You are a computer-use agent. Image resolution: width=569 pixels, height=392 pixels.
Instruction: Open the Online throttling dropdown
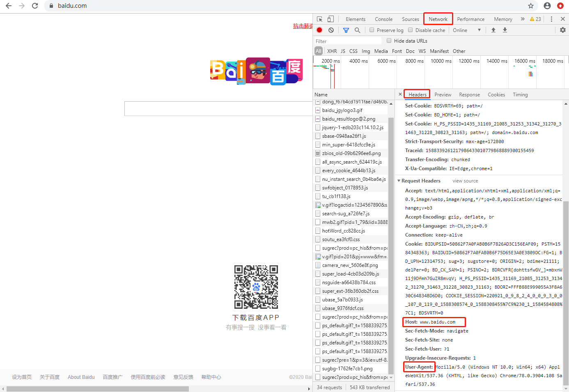coord(467,30)
